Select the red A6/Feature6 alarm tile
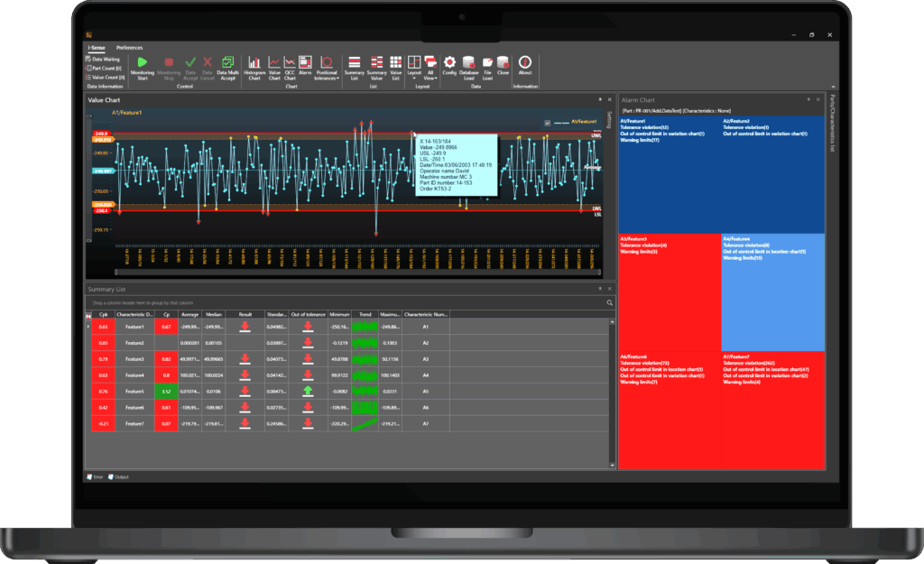Image resolution: width=924 pixels, height=564 pixels. pyautogui.click(x=669, y=410)
